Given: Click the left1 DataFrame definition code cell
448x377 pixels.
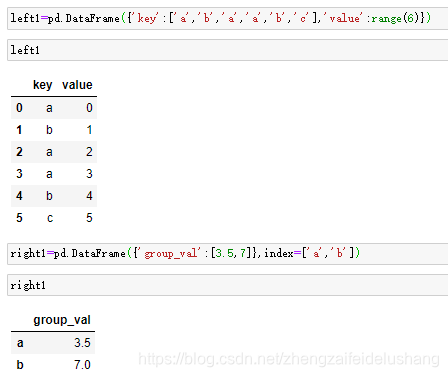Looking at the screenshot, I should coord(228,19).
